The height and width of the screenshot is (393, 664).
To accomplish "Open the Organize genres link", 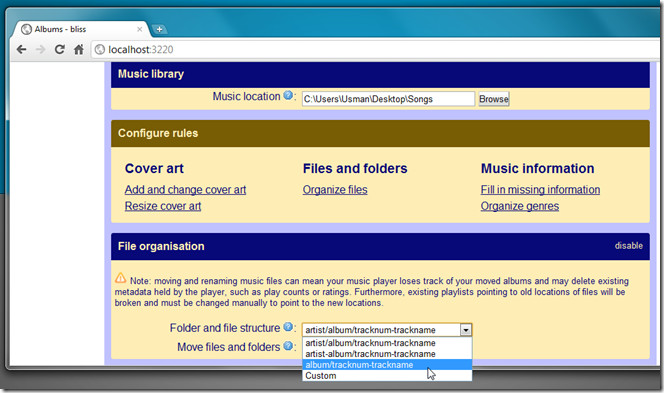I will click(520, 206).
